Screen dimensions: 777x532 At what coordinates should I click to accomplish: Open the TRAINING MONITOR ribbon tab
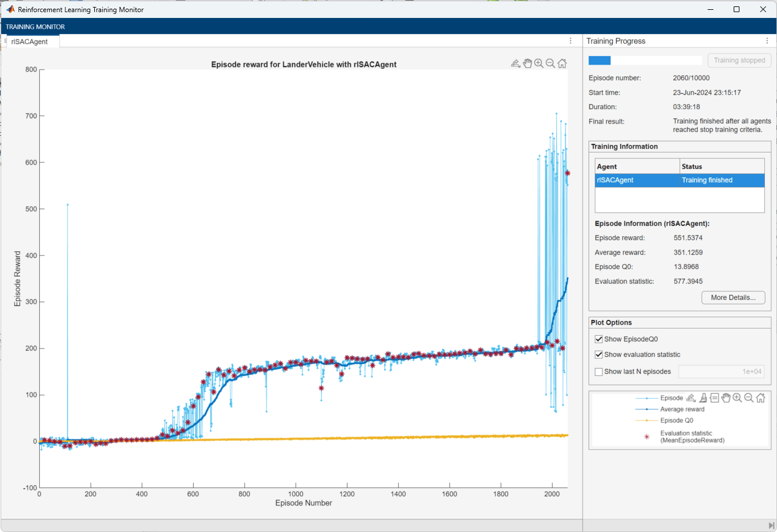[35, 27]
